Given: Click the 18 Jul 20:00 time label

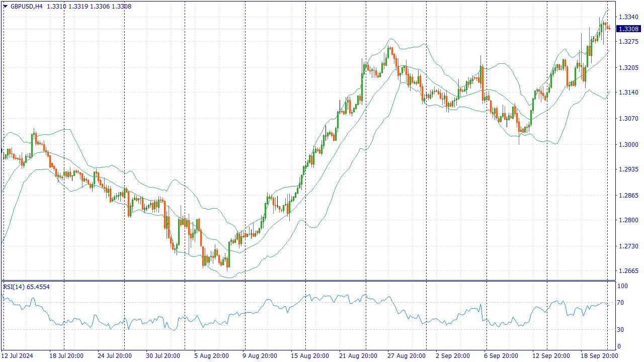Looking at the screenshot, I should click(x=66, y=356).
